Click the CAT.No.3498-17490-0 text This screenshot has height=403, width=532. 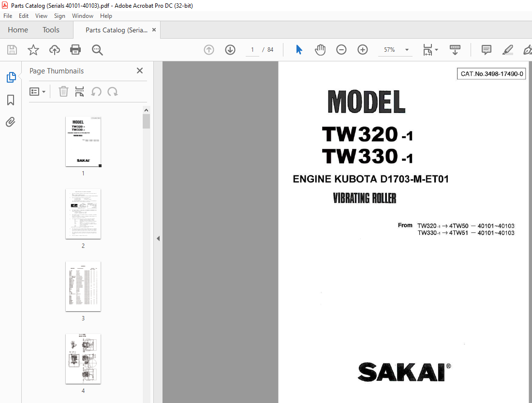pos(492,73)
